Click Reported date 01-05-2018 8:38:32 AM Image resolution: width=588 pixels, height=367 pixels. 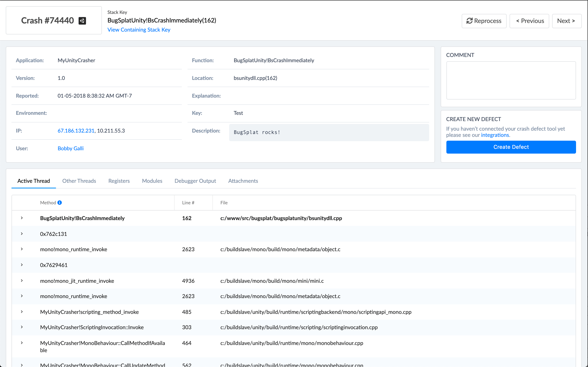coord(95,96)
